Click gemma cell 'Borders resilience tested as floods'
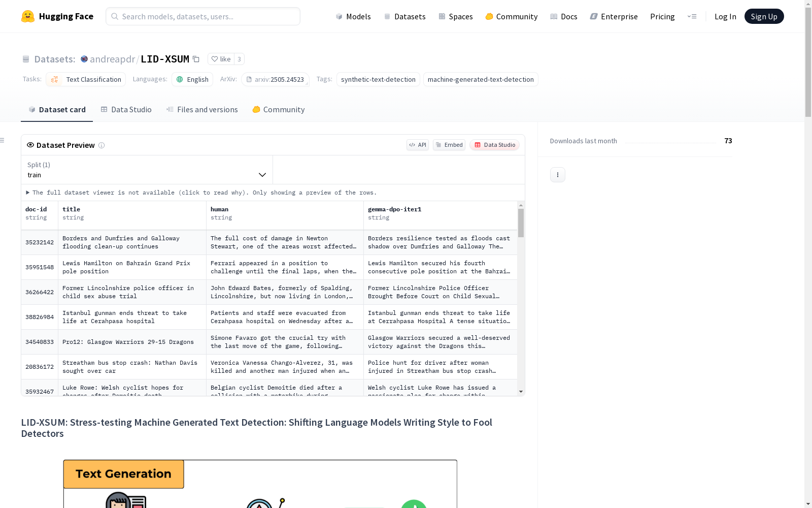This screenshot has width=812, height=508. tap(441, 242)
